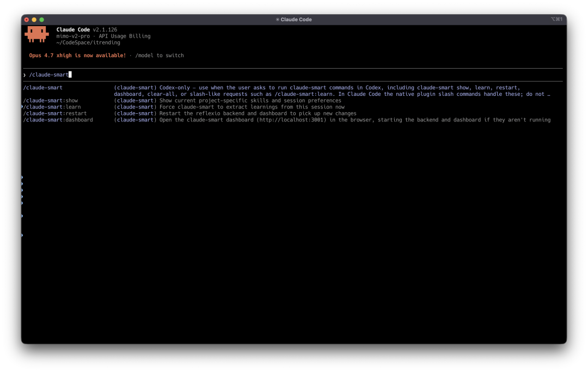Select /claude-smart:restart command
588x372 pixels.
click(55, 113)
